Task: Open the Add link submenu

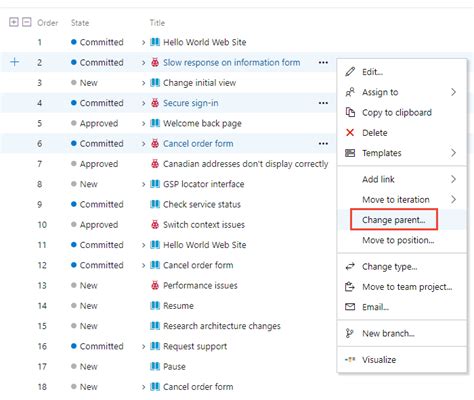Action: click(402, 179)
